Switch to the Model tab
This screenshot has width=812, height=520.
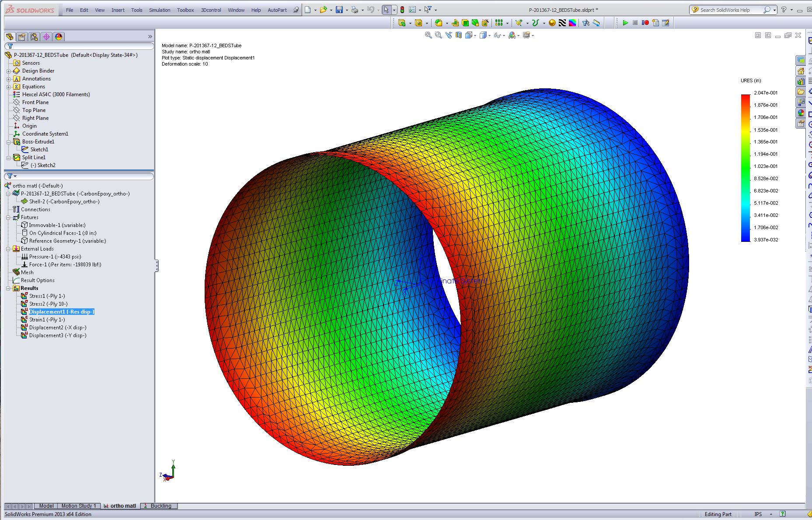[46, 506]
